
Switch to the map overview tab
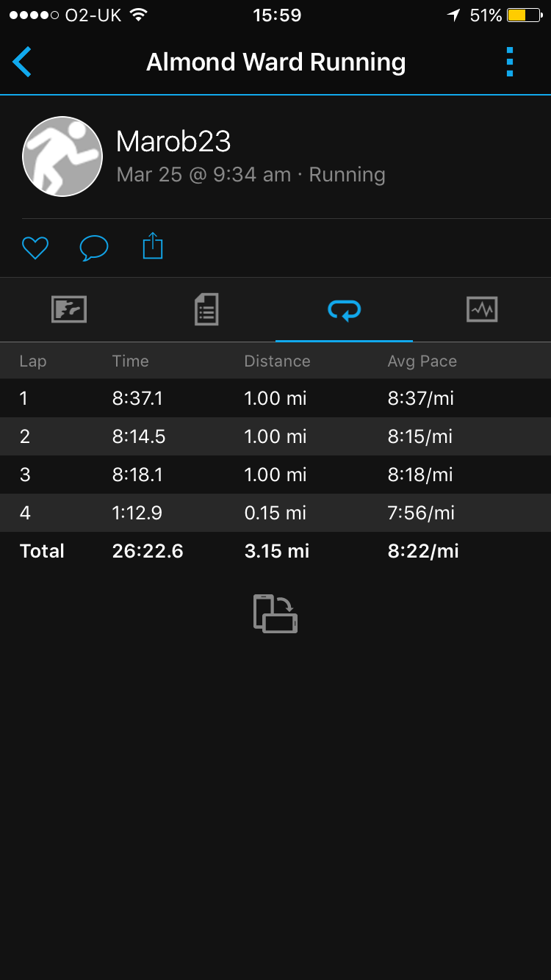69,309
